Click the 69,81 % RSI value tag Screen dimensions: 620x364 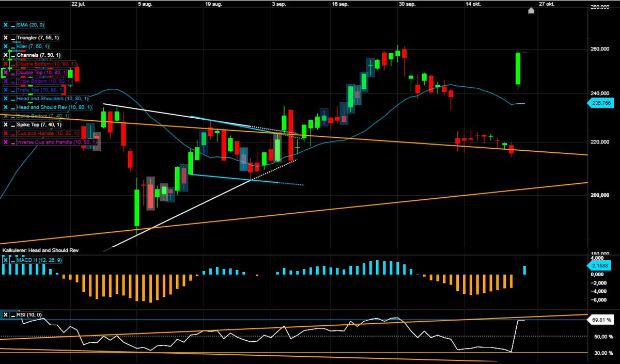[599, 320]
